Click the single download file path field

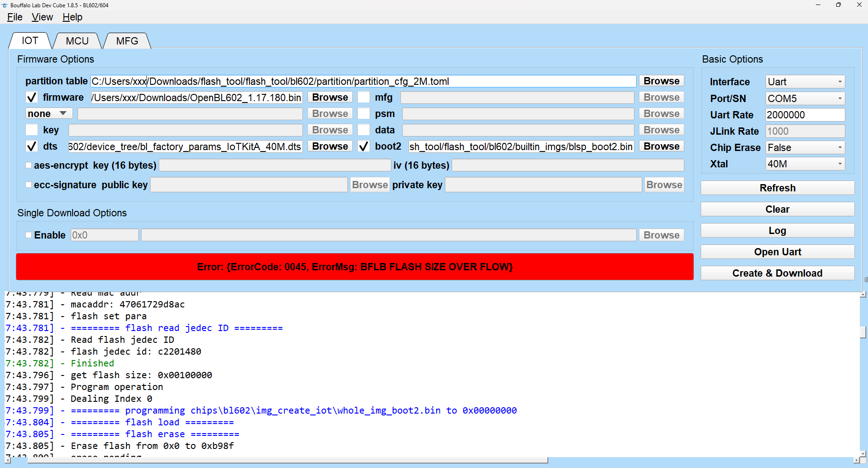pos(389,235)
